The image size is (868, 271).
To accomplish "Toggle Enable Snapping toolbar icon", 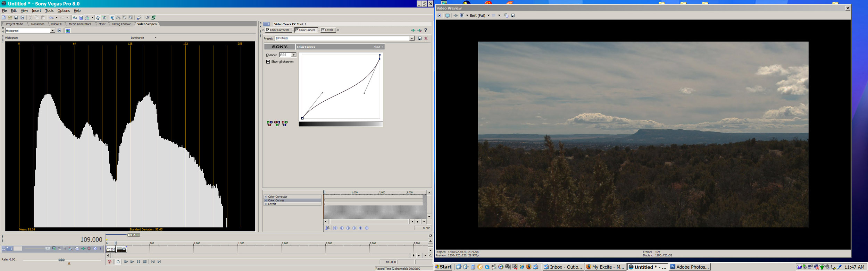I will [x=75, y=17].
